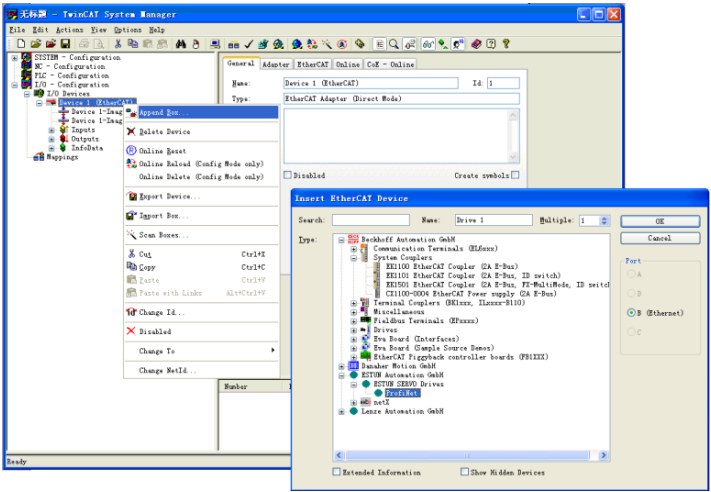Open the Change To submenu
The height and width of the screenshot is (492, 711).
click(202, 351)
